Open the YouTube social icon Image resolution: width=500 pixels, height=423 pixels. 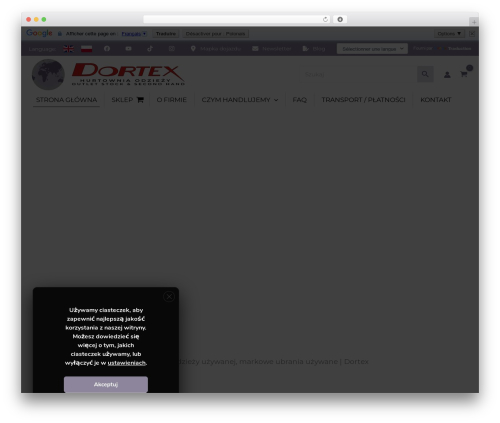(x=128, y=49)
